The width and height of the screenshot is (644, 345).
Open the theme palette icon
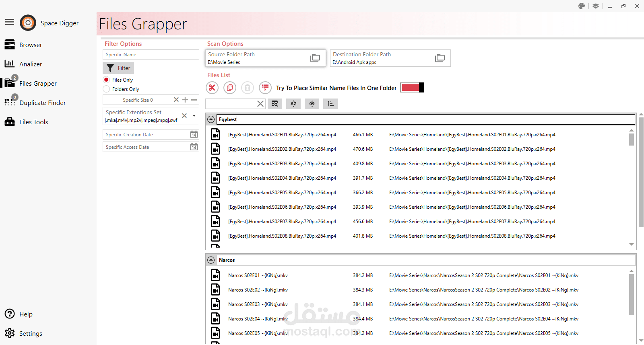tap(582, 6)
